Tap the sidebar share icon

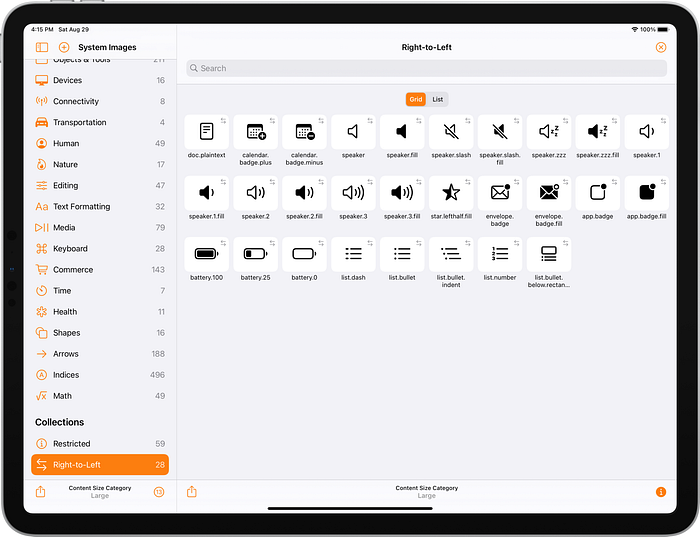coord(41,491)
